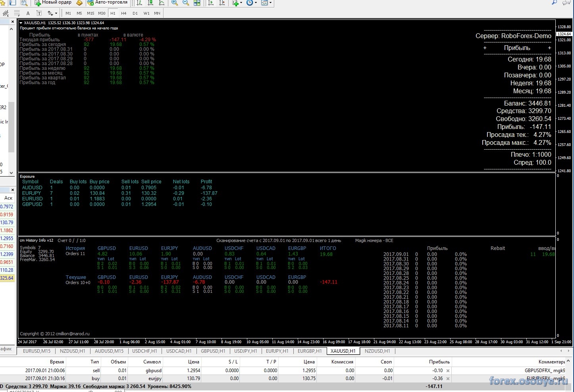Screen dimensions: 574x392
Task: Open the EURJPY,H1 chart tab
Action: [x=277, y=351]
